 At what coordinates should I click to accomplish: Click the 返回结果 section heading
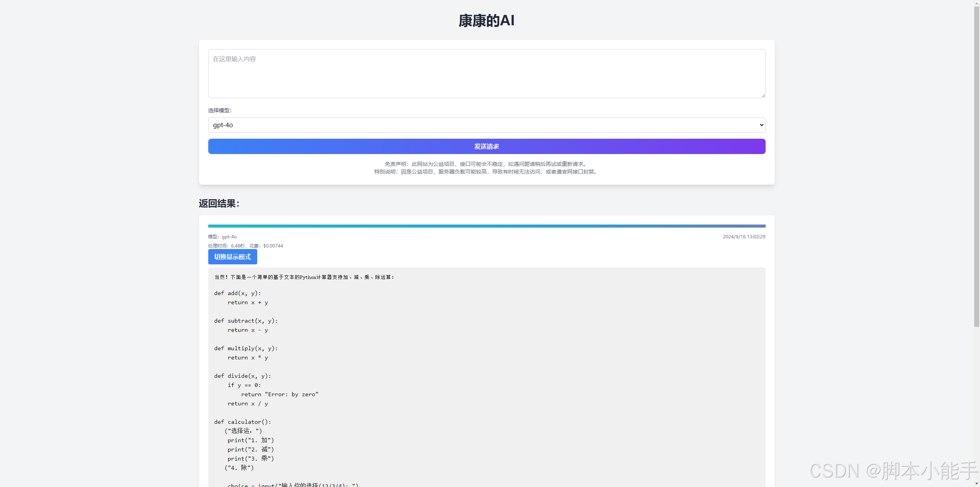[218, 203]
